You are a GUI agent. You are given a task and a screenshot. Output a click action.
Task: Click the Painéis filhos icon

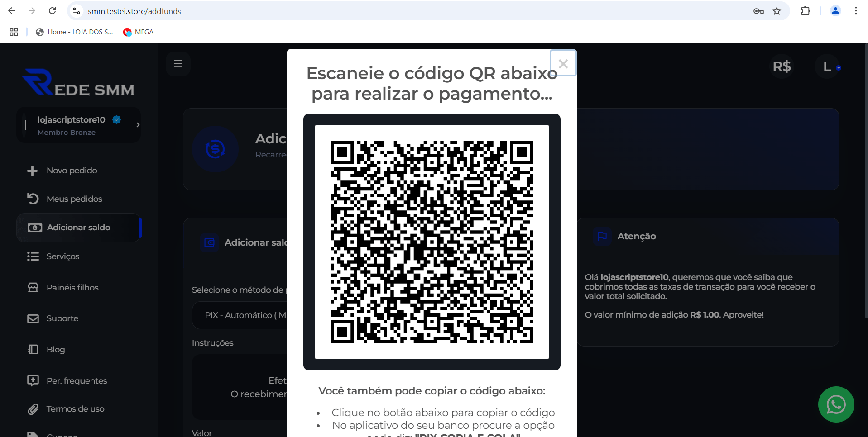[33, 287]
